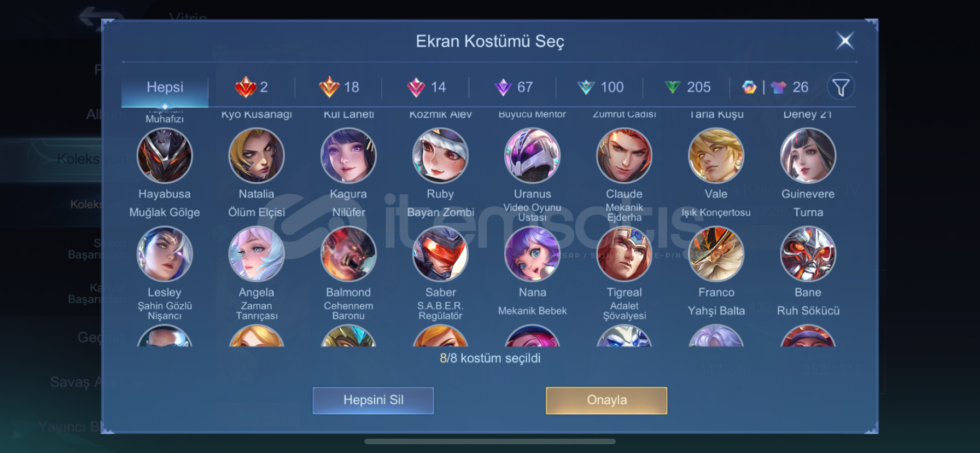Select Vale Işık Konçertosu portrait

coord(716,155)
